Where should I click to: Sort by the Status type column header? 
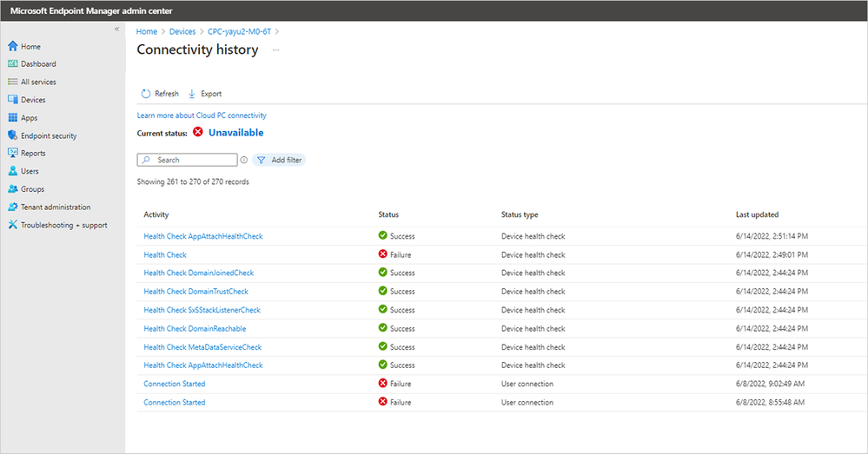click(520, 214)
